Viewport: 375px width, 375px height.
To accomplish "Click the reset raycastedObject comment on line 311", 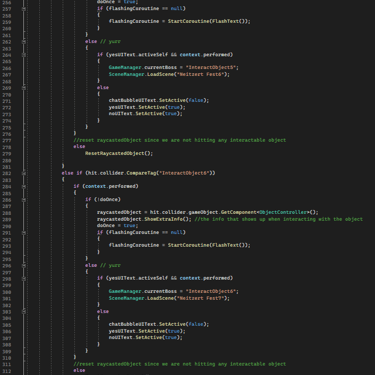I will click(180, 364).
